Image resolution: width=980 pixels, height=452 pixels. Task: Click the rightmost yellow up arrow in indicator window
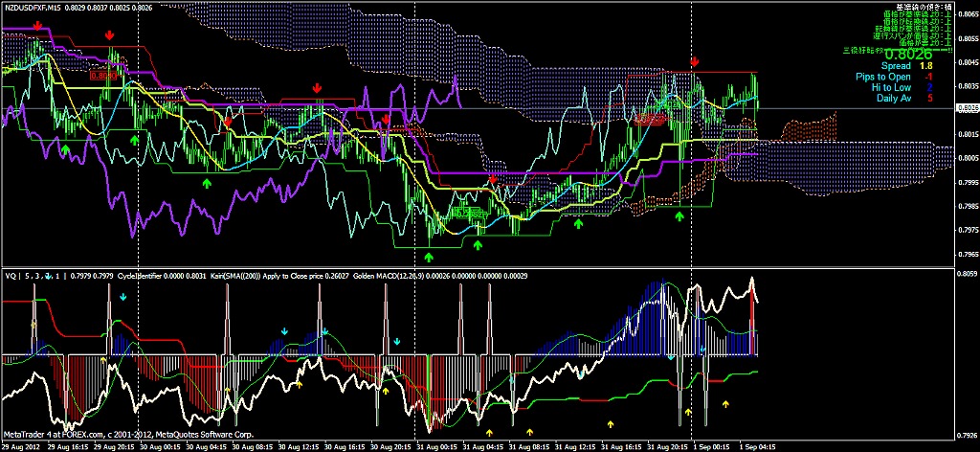[725, 404]
